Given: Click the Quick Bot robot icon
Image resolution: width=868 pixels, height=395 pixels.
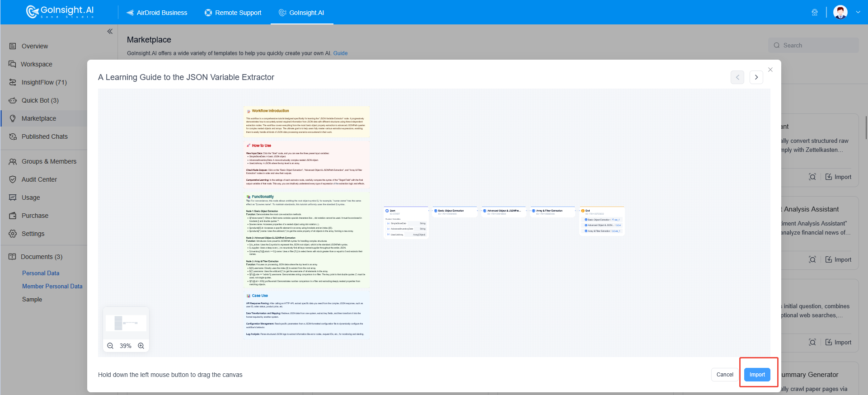Looking at the screenshot, I should 13,100.
